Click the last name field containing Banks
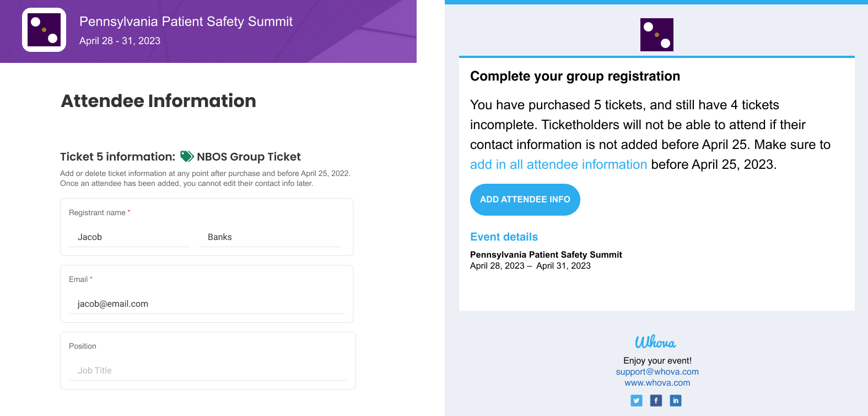The width and height of the screenshot is (868, 416). (270, 237)
